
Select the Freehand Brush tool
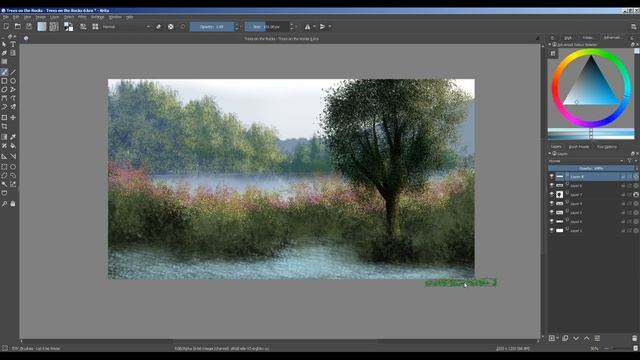4,72
